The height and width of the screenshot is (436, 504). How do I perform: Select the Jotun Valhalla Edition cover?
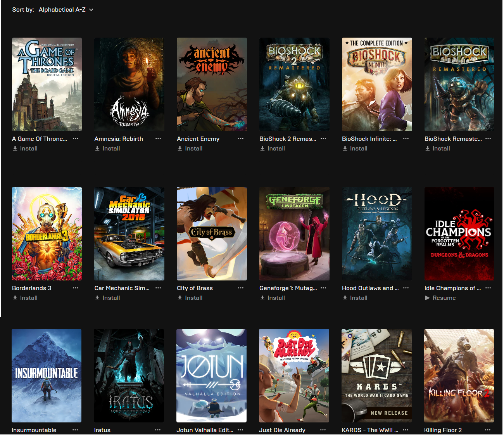click(x=211, y=375)
